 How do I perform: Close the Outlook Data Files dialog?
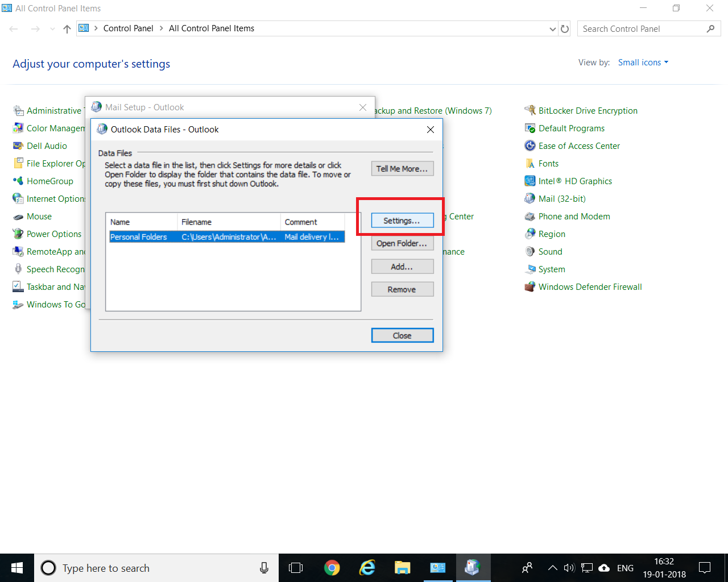402,335
